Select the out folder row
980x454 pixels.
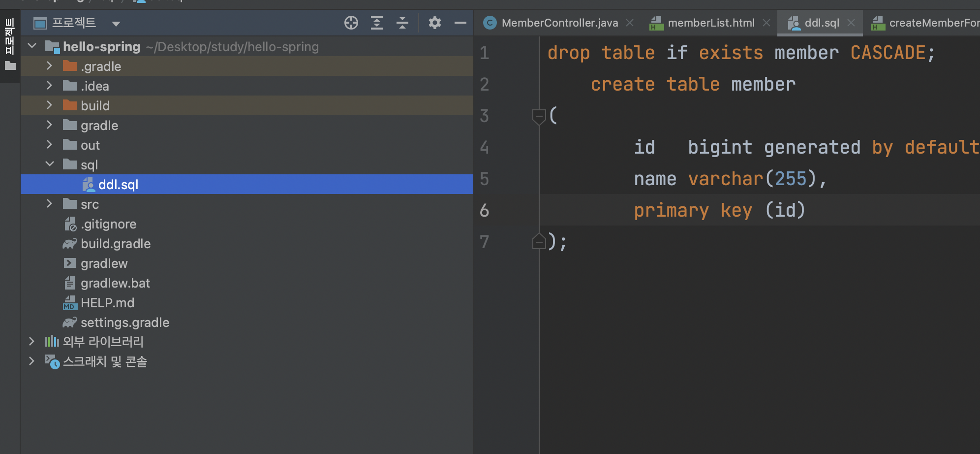[x=247, y=145]
